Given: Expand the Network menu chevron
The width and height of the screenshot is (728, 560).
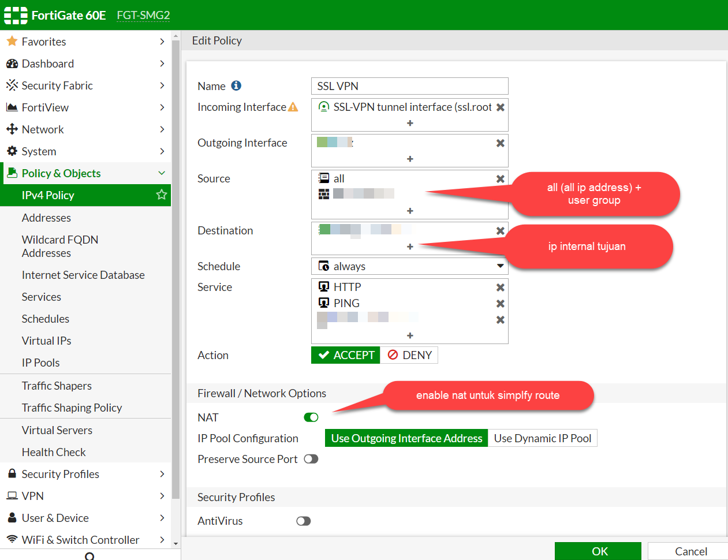Looking at the screenshot, I should pyautogui.click(x=162, y=129).
